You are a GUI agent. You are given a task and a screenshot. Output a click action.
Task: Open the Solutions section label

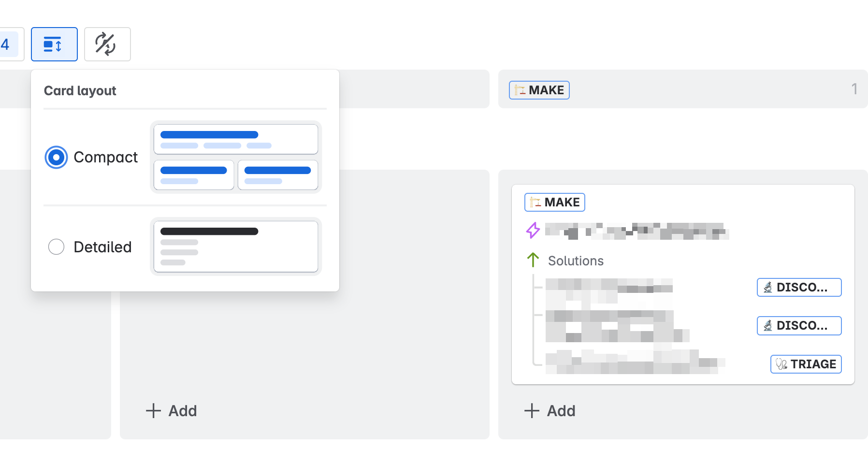pyautogui.click(x=576, y=261)
